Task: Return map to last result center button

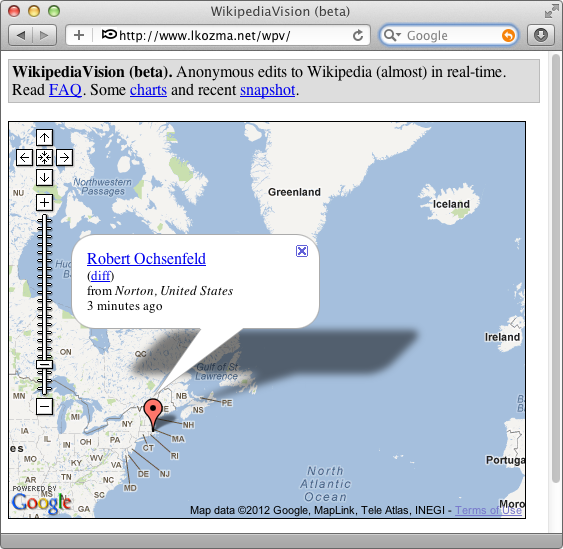Action: point(45,157)
